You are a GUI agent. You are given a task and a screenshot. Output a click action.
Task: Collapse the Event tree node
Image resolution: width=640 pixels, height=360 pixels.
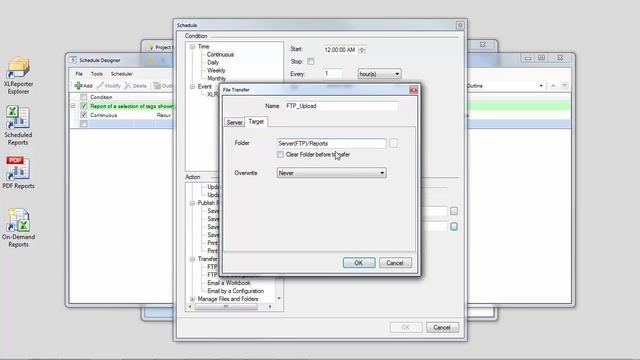(192, 87)
